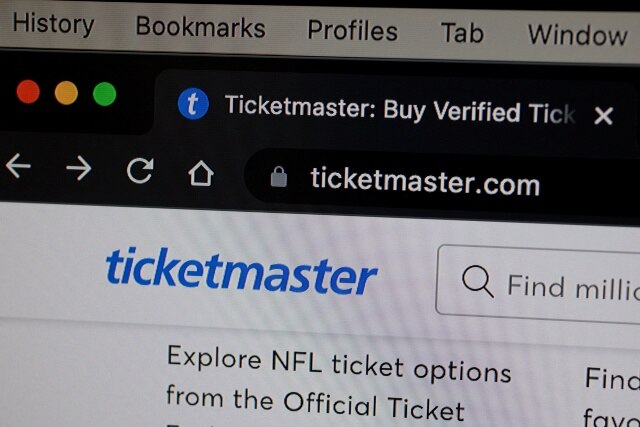Focus the 'Find milli...' search field
The height and width of the screenshot is (427, 640).
pyautogui.click(x=539, y=285)
